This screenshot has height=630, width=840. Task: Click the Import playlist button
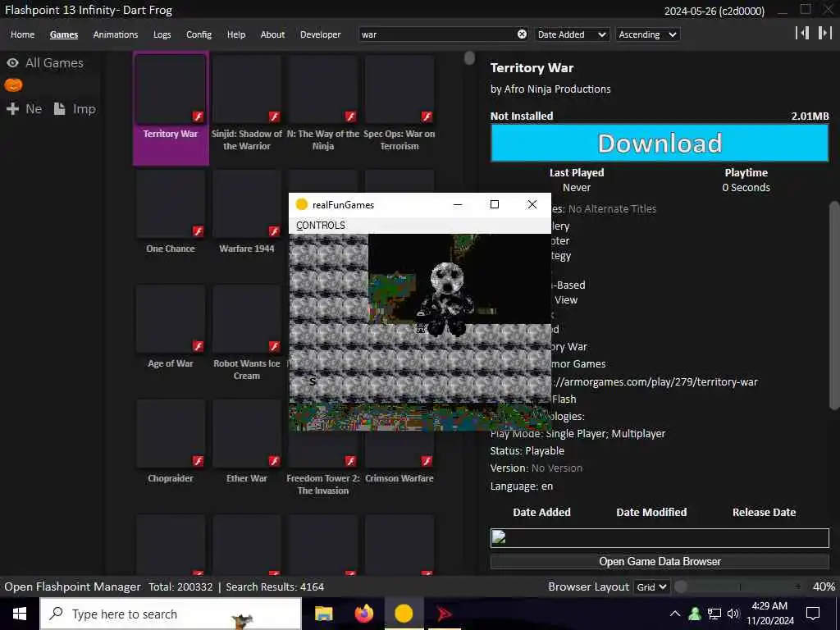75,109
